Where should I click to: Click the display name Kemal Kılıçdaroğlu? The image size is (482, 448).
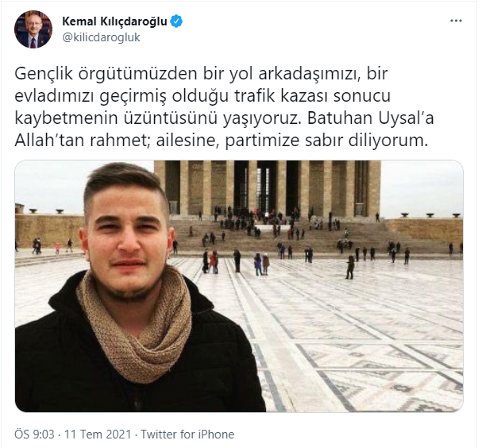click(x=114, y=21)
